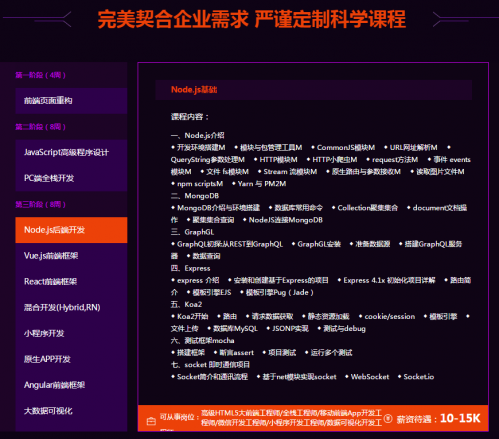The width and height of the screenshot is (499, 439).
Task: Click the Stream 流模块M item
Action: pos(290,172)
